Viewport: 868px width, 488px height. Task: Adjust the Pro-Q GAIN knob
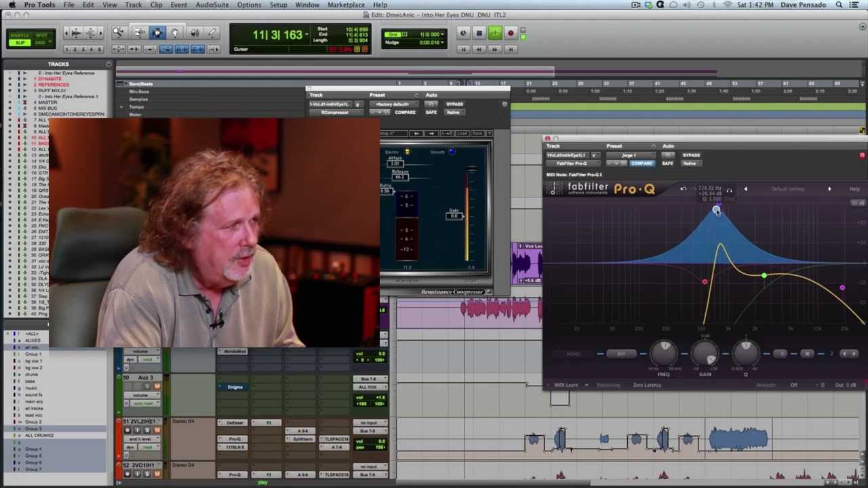705,352
